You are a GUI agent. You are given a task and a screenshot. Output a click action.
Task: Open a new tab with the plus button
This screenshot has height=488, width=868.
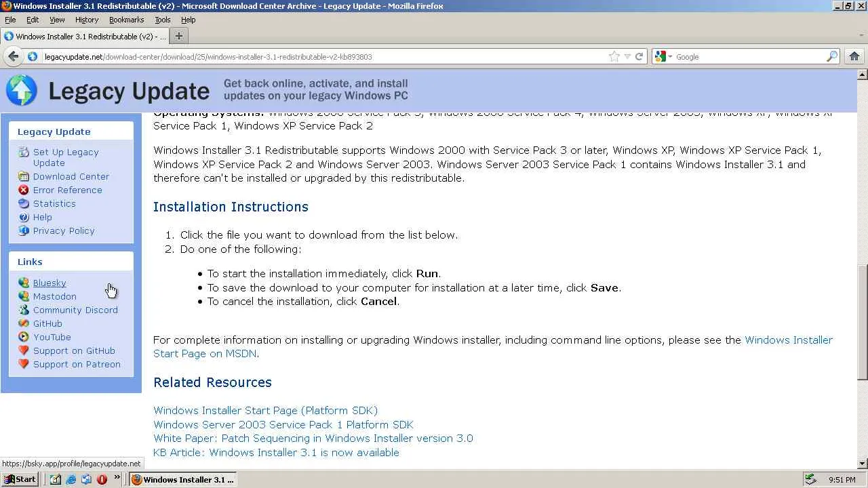pyautogui.click(x=178, y=36)
